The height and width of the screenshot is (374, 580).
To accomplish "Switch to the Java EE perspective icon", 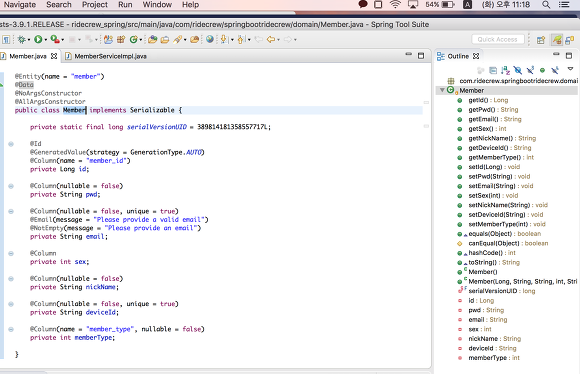I will [569, 40].
